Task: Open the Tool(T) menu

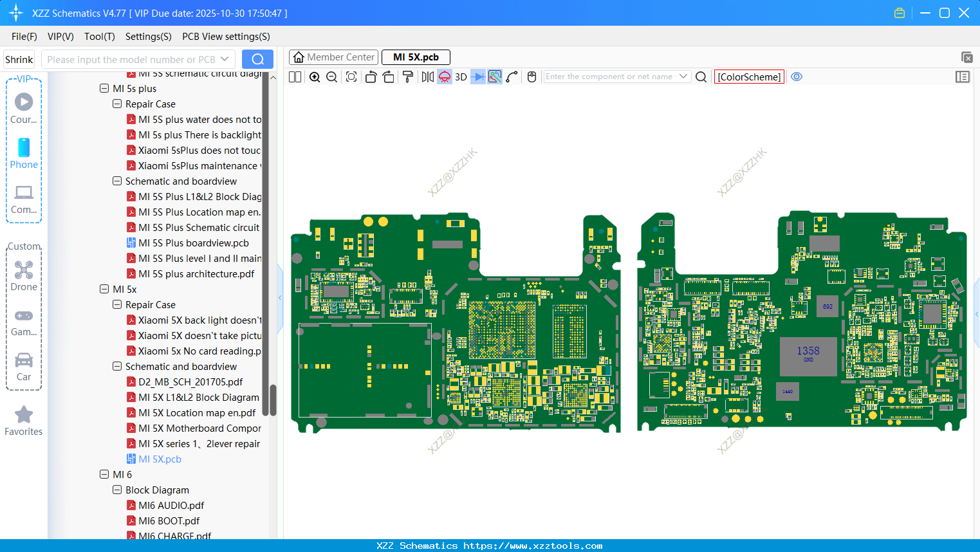Action: pyautogui.click(x=99, y=37)
